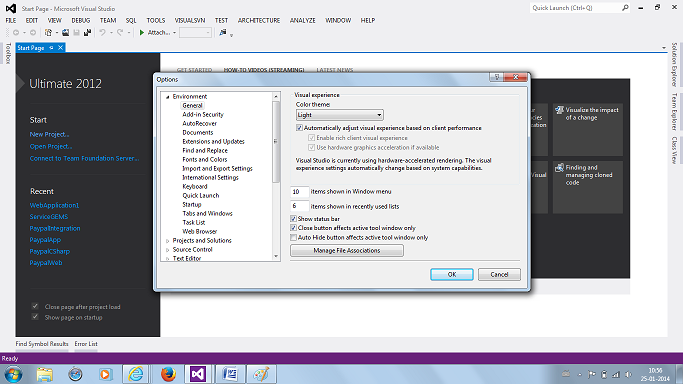Expand the Projects and Solutions node
The width and height of the screenshot is (683, 384).
(x=168, y=241)
